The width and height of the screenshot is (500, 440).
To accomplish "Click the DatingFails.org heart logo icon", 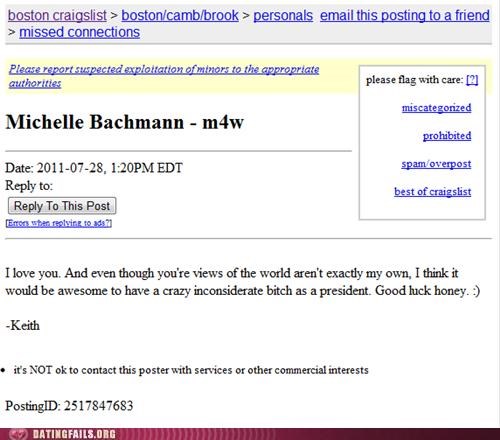I will coord(18,434).
